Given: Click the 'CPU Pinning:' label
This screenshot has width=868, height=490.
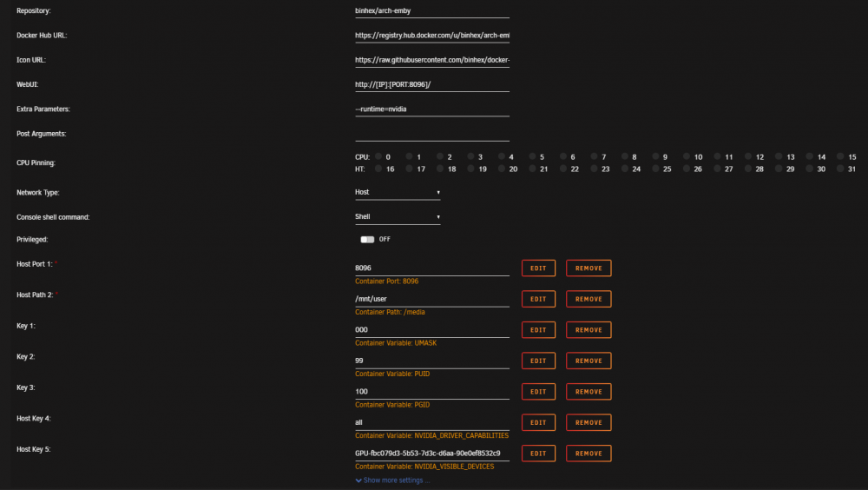Looking at the screenshot, I should (x=36, y=163).
